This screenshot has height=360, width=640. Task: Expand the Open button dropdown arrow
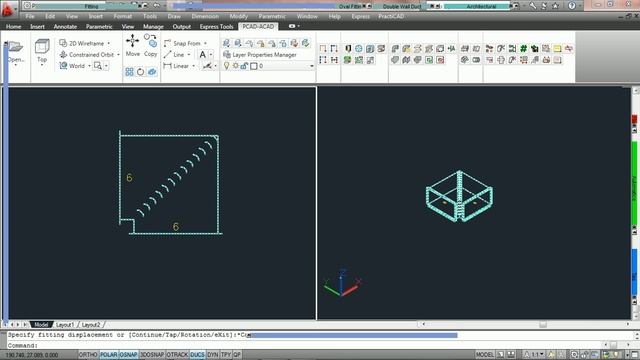pos(16,65)
